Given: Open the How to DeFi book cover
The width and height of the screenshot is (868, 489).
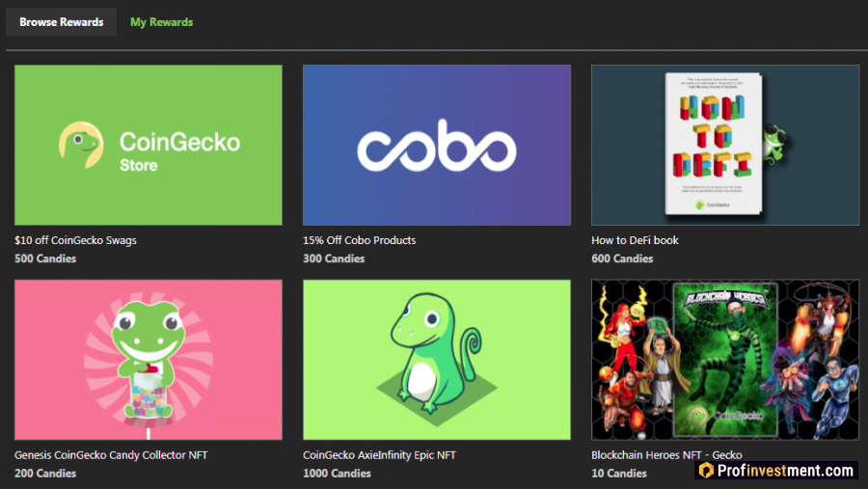Looking at the screenshot, I should click(725, 145).
